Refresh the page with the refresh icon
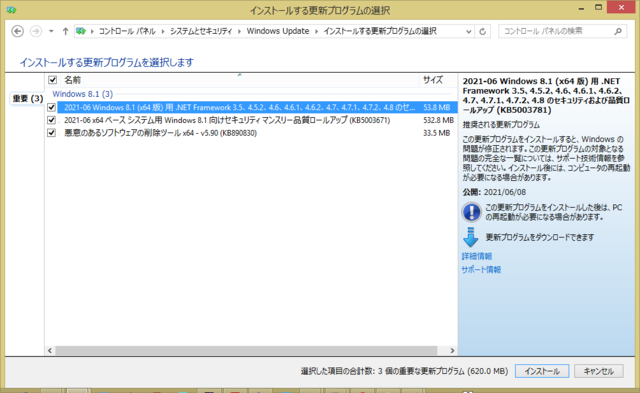 (482, 31)
